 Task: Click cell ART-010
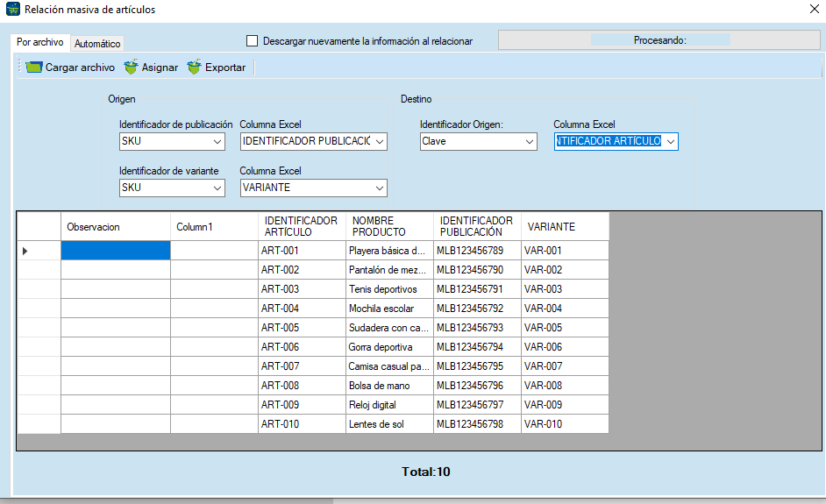(302, 424)
